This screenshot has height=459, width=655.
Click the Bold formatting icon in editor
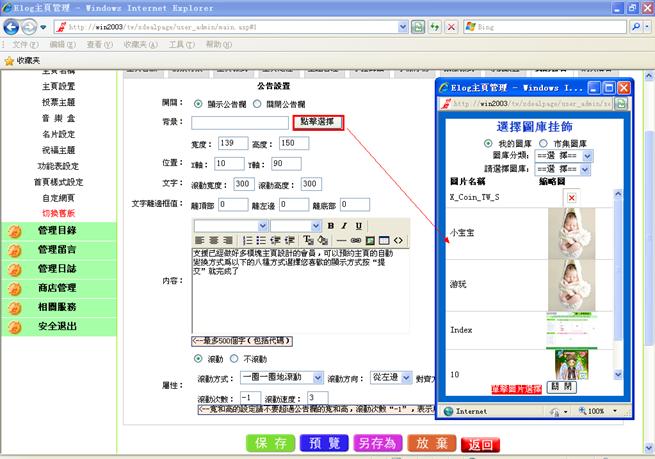(331, 226)
